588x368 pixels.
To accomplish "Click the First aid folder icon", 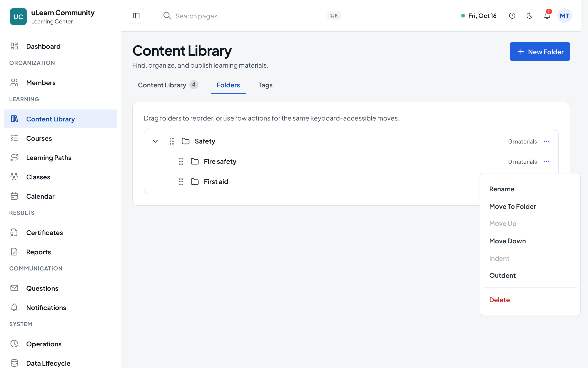I will point(195,181).
